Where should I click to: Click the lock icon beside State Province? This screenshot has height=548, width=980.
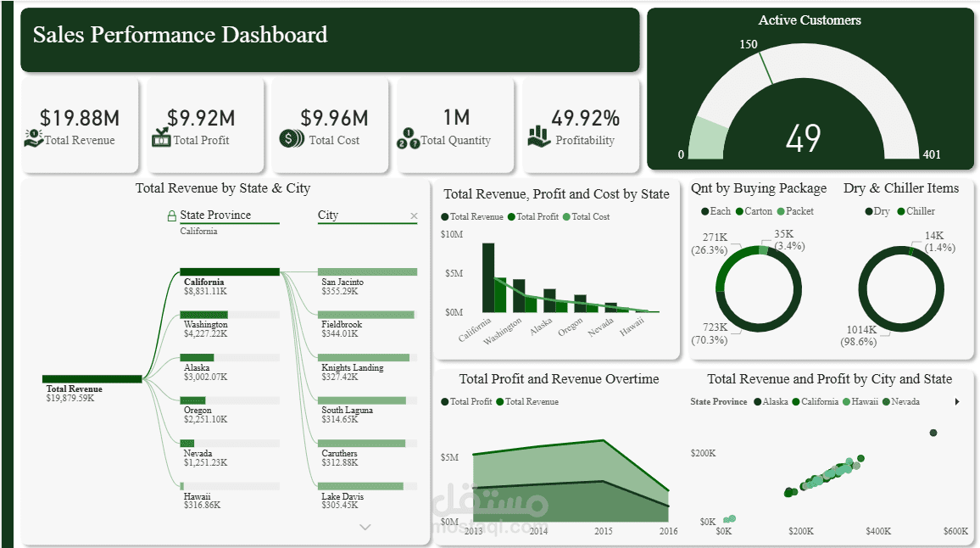coord(172,215)
